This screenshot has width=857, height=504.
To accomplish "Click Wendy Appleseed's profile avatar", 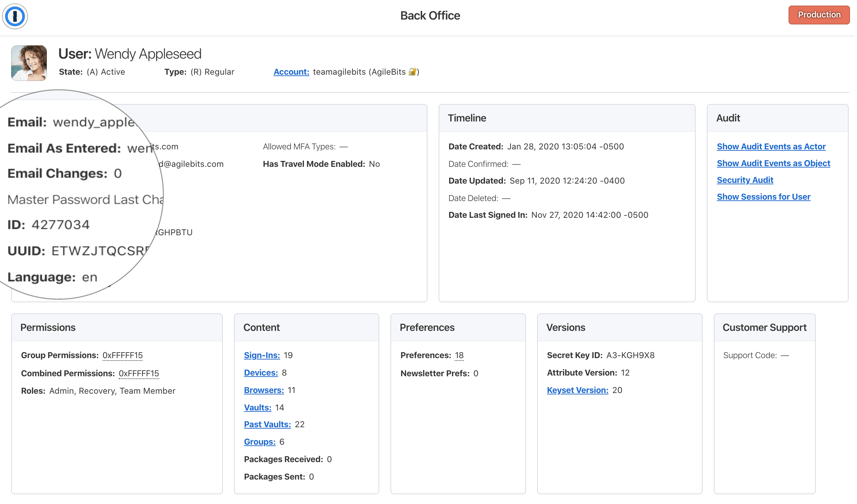I will click(29, 63).
